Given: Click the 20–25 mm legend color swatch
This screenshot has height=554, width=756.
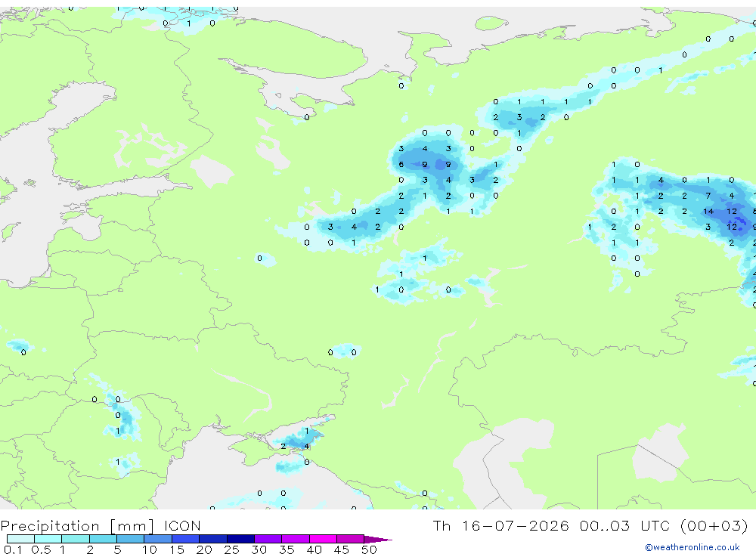Looking at the screenshot, I should [212, 539].
